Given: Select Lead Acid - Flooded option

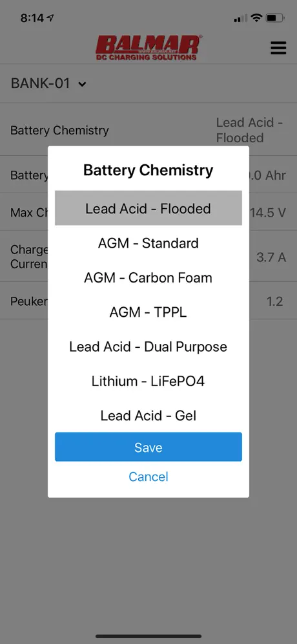Looking at the screenshot, I should [x=148, y=208].
